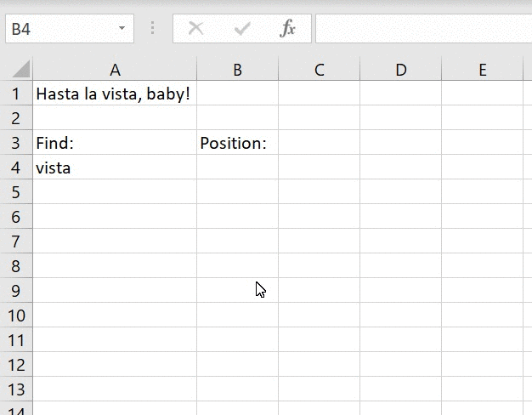Select row 1 header

(16, 94)
